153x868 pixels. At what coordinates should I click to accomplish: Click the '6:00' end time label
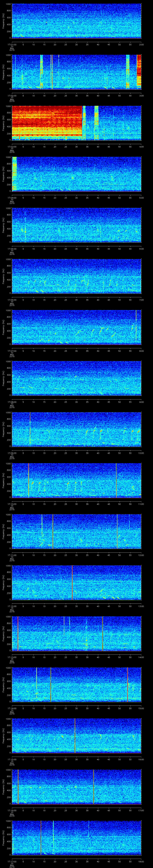(141, 248)
